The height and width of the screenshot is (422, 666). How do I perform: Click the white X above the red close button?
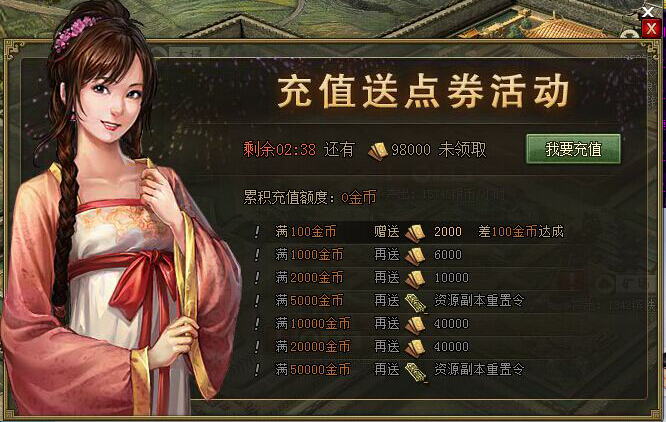(x=648, y=11)
